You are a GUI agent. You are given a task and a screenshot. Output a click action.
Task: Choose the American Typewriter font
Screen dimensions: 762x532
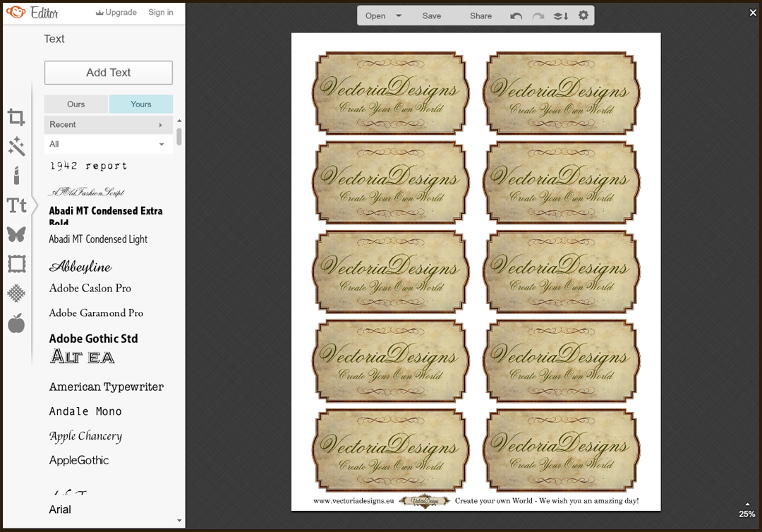[x=107, y=387]
